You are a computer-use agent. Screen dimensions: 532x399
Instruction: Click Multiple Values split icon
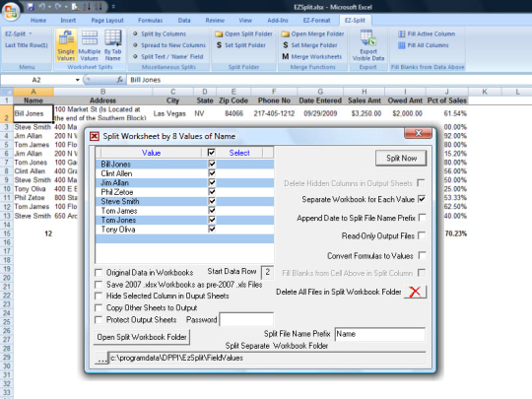pos(90,45)
